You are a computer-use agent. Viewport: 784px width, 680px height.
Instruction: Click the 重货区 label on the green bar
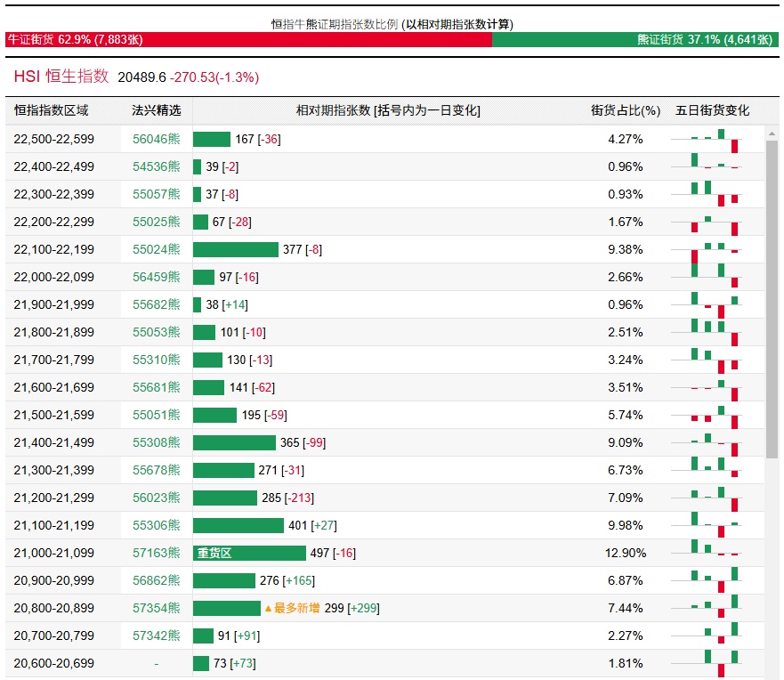click(214, 553)
